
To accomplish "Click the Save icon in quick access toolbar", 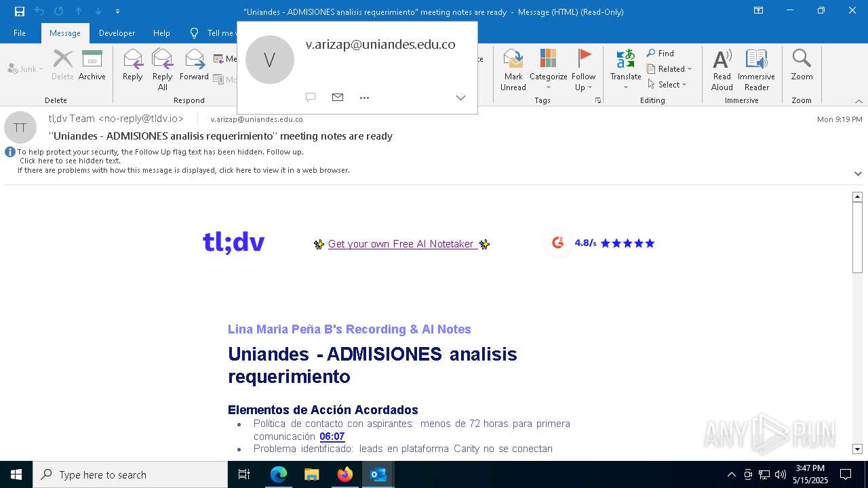I will [x=20, y=12].
